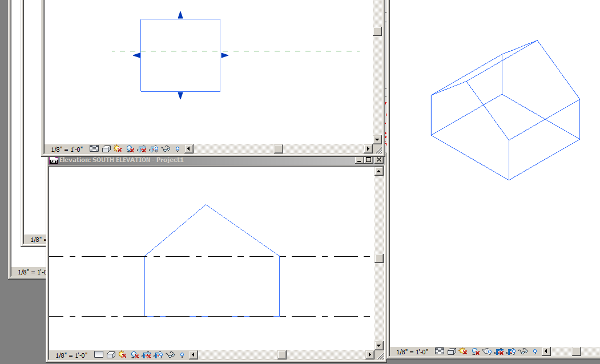Click plan view vertical scroll down arrow
The width and height of the screenshot is (600, 364).
click(x=377, y=140)
